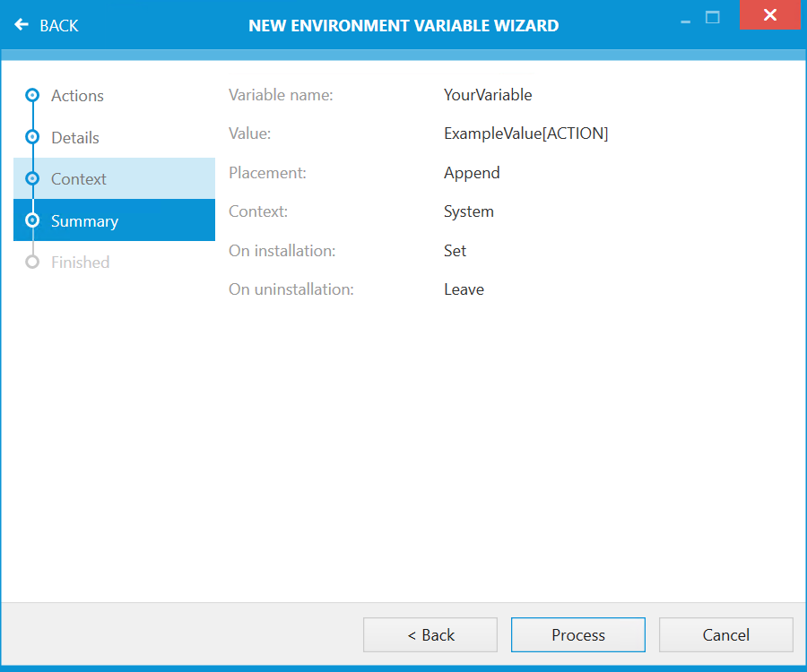Click the circle marker for Summary step

tap(32, 220)
